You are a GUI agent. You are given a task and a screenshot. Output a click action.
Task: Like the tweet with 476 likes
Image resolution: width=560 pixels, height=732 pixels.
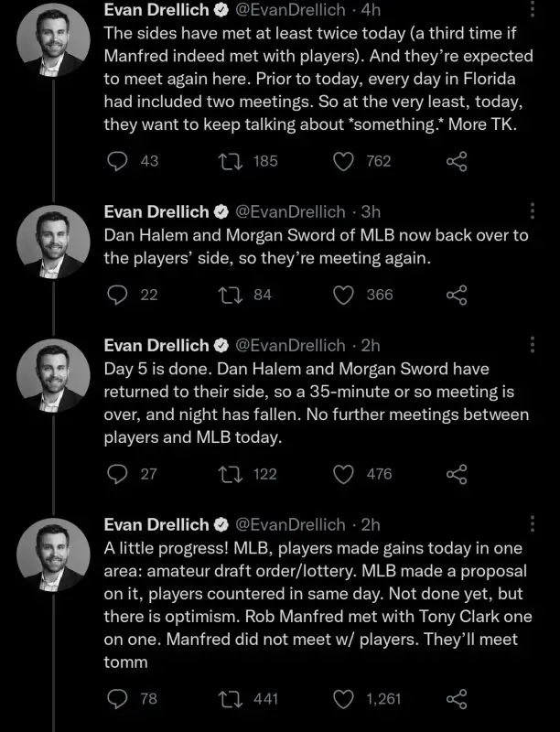(x=343, y=474)
